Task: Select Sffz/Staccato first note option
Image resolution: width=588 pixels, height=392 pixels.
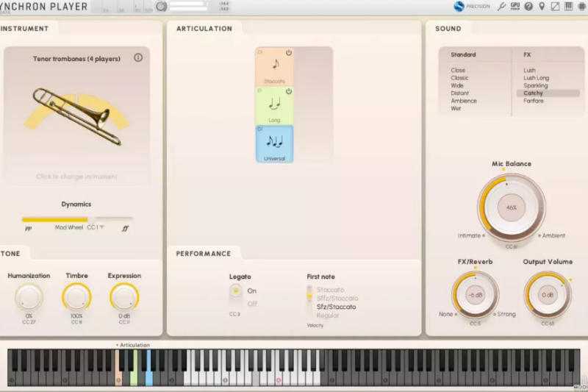Action: click(x=337, y=298)
